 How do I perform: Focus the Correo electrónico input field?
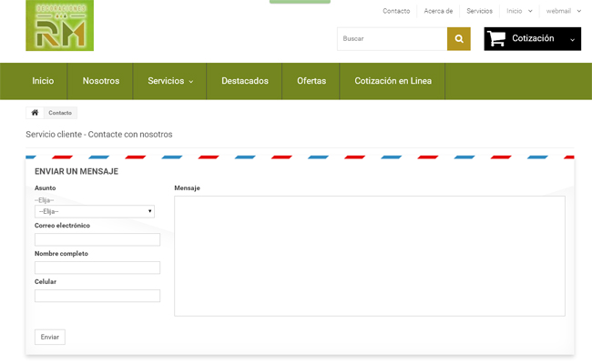(97, 239)
